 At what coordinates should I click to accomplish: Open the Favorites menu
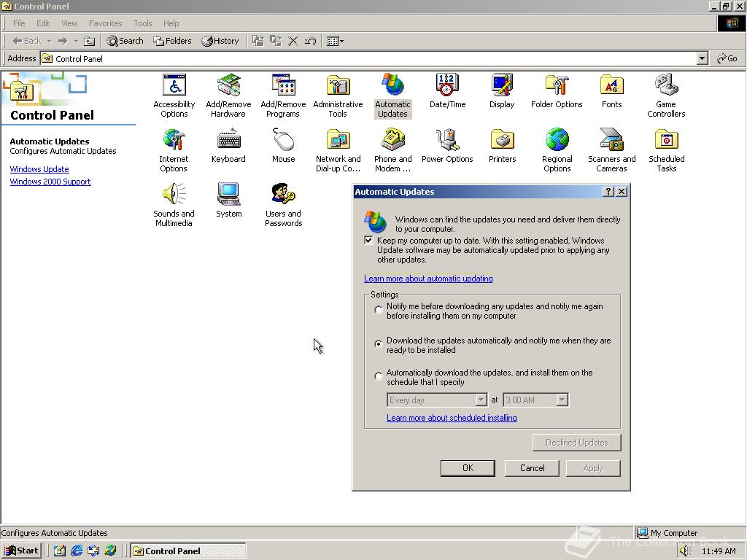click(105, 23)
